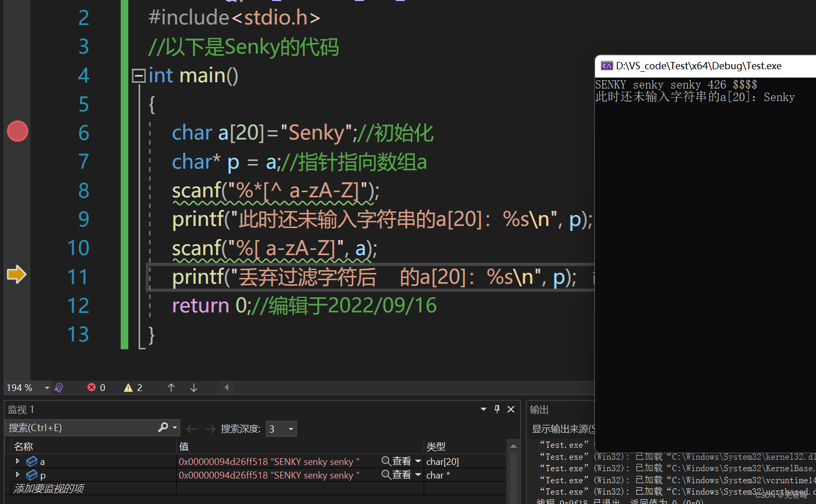Close the Watch 1 panel
Viewport: 816px width, 504px height.
(511, 409)
